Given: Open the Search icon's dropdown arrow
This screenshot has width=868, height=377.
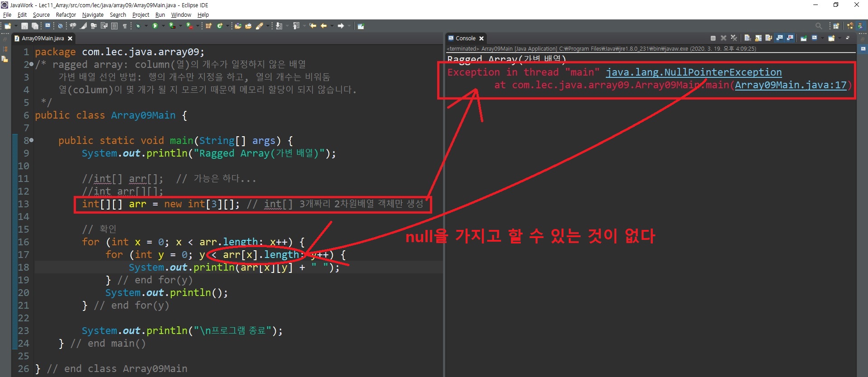Looking at the screenshot, I should (x=267, y=26).
